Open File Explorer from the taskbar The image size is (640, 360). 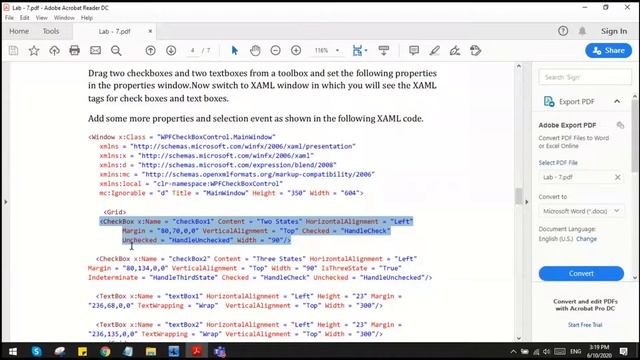click(x=151, y=351)
